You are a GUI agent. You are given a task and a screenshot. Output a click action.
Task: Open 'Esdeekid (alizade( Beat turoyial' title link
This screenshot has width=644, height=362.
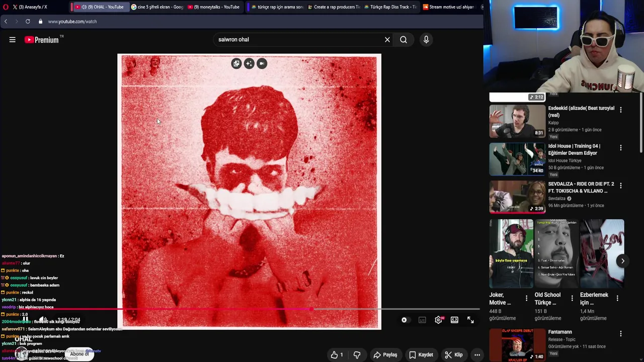(581, 112)
